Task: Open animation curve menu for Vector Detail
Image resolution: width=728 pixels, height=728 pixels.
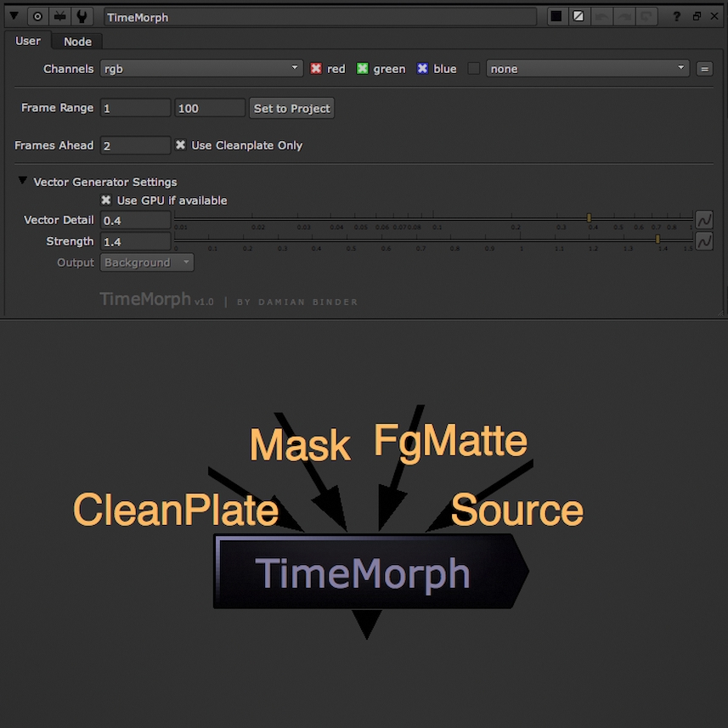Action: (704, 219)
